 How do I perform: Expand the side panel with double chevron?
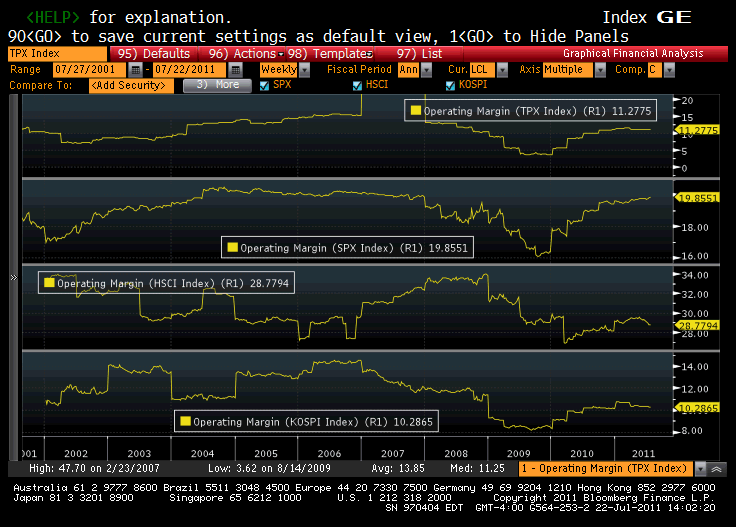tap(14, 277)
